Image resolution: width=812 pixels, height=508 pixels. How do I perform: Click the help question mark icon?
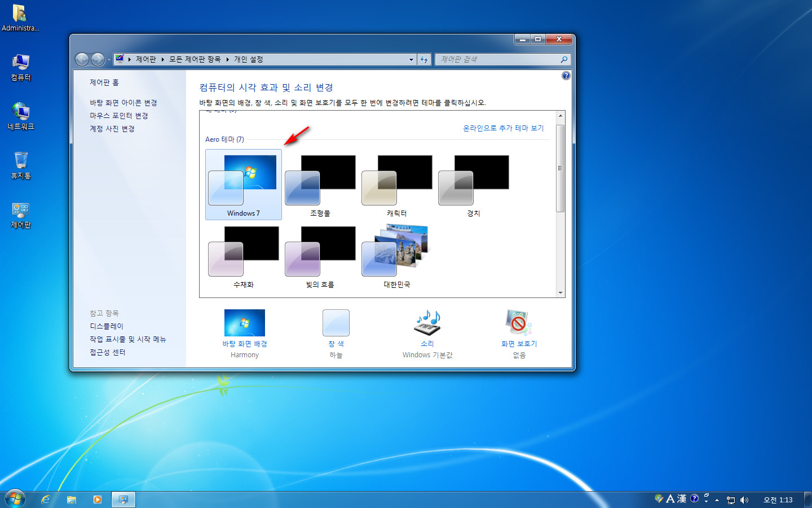566,76
